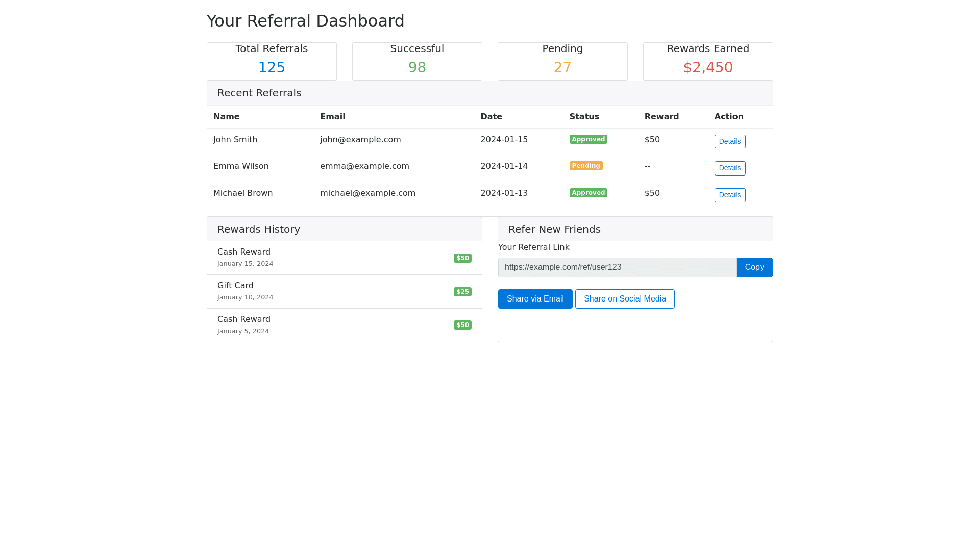Click the January 5 Cash Reward entry
The width and height of the screenshot is (980, 551).
[344, 325]
